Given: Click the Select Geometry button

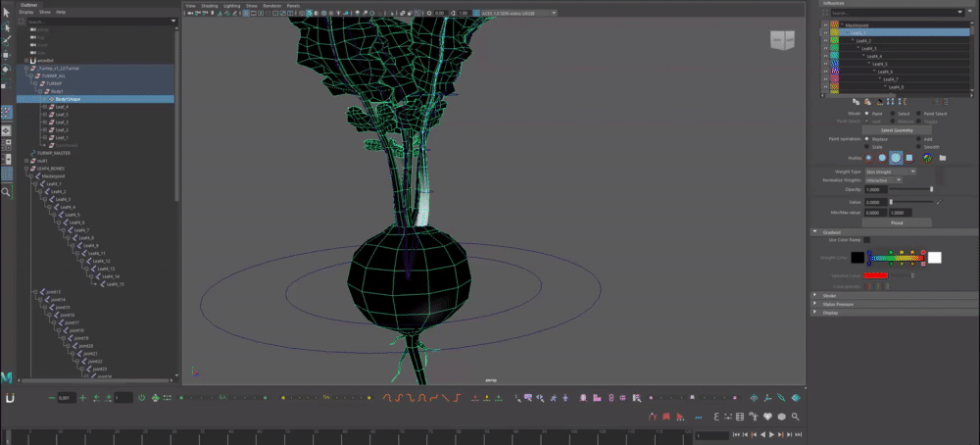Looking at the screenshot, I should tap(896, 129).
